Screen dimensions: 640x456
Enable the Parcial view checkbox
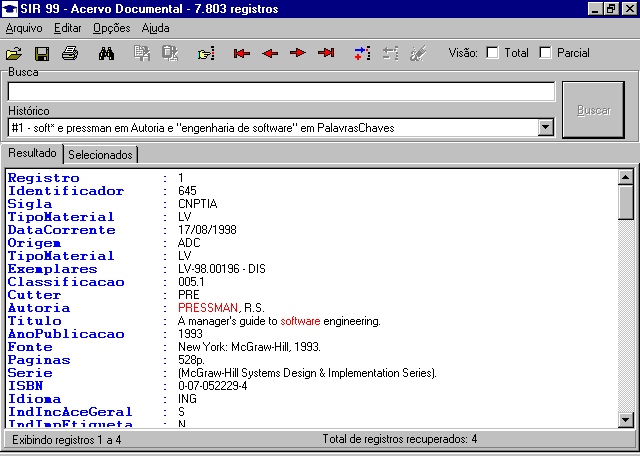pos(545,53)
